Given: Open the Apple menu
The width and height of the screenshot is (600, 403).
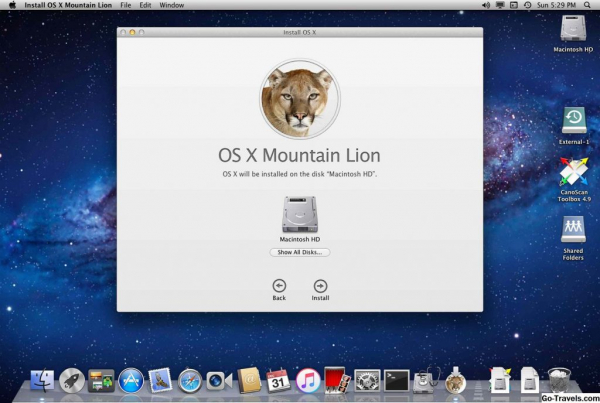Looking at the screenshot, I should tap(12, 5).
